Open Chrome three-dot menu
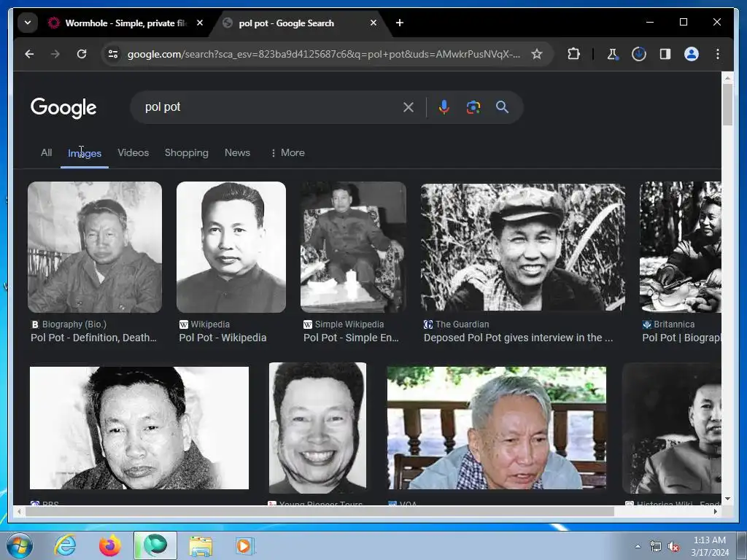This screenshot has height=560, width=747. coord(718,54)
